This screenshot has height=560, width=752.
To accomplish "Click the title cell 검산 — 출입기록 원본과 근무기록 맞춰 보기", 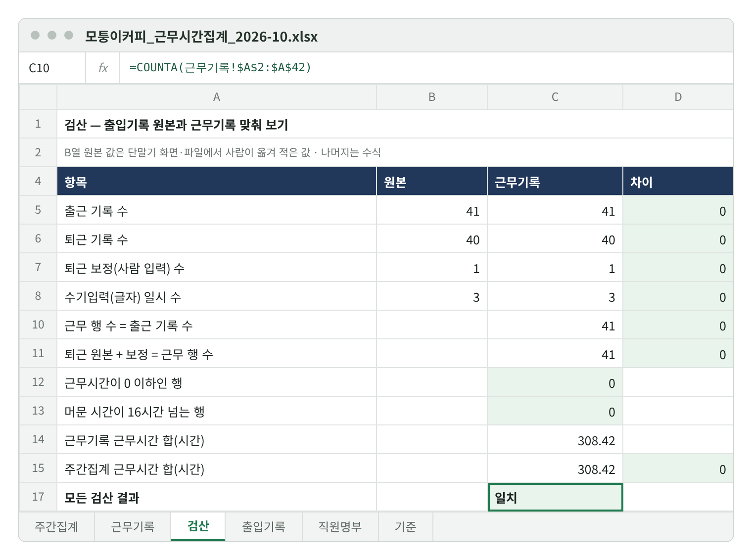I will [395, 124].
